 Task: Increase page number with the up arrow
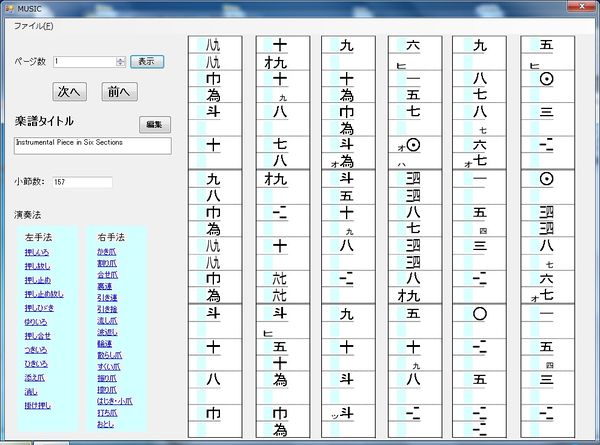(120, 58)
